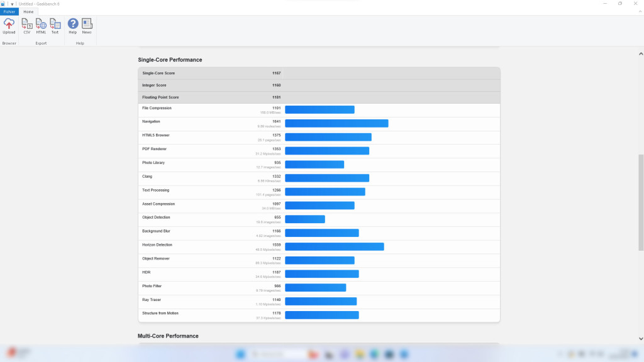Image resolution: width=644 pixels, height=362 pixels.
Task: Click the scrollbar down arrow
Action: (x=641, y=339)
